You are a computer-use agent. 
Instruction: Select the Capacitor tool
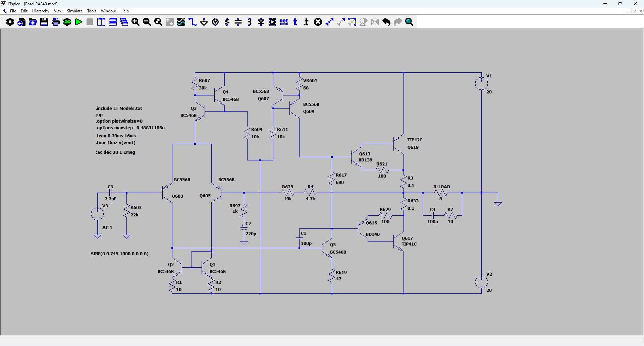pos(238,22)
